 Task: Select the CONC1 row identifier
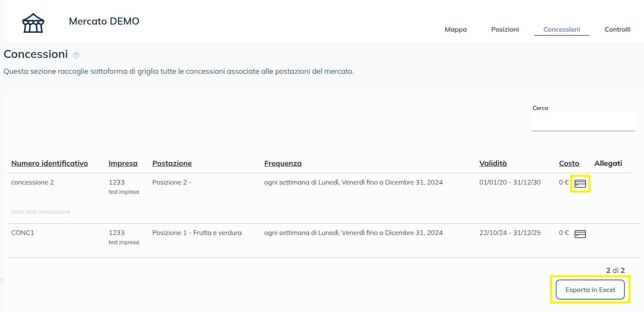pyautogui.click(x=22, y=233)
